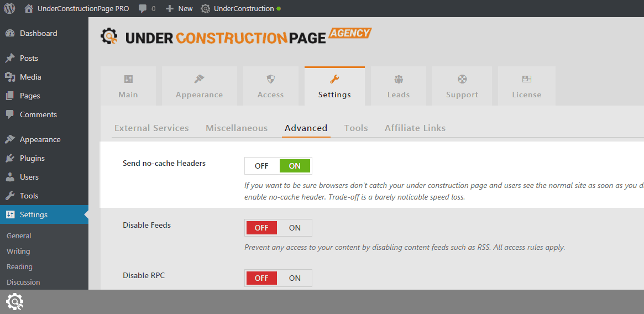Click the Users person icon in sidebar

[10, 177]
